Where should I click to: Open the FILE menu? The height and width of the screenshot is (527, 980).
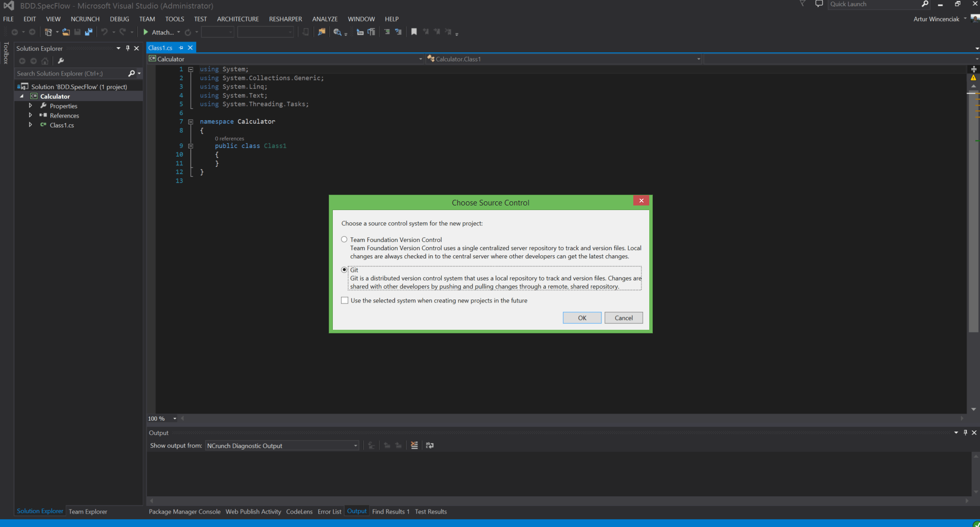click(x=9, y=19)
